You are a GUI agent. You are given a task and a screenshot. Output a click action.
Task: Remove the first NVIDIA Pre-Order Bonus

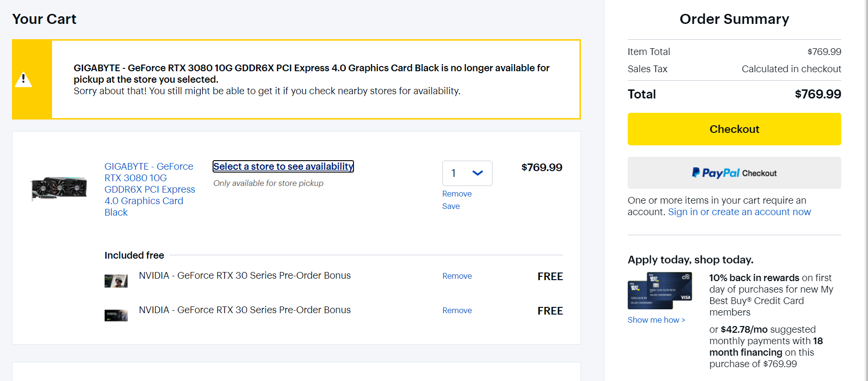pos(457,276)
